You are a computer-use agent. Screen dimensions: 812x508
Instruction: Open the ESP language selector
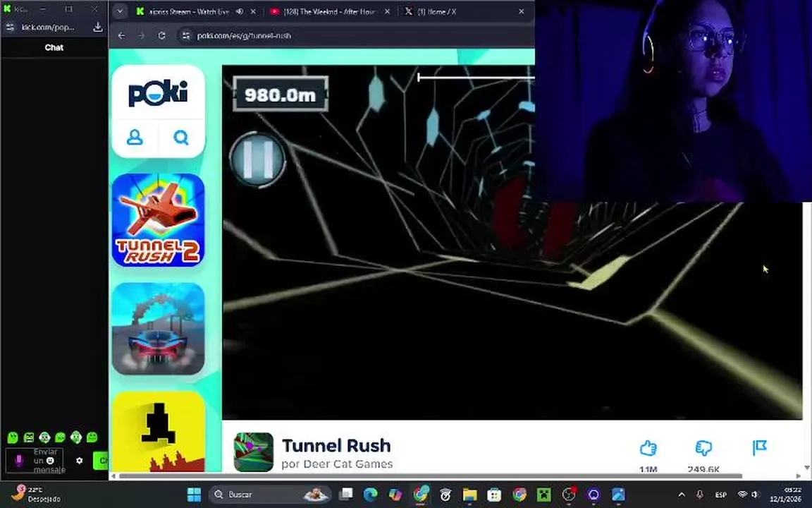[721, 495]
